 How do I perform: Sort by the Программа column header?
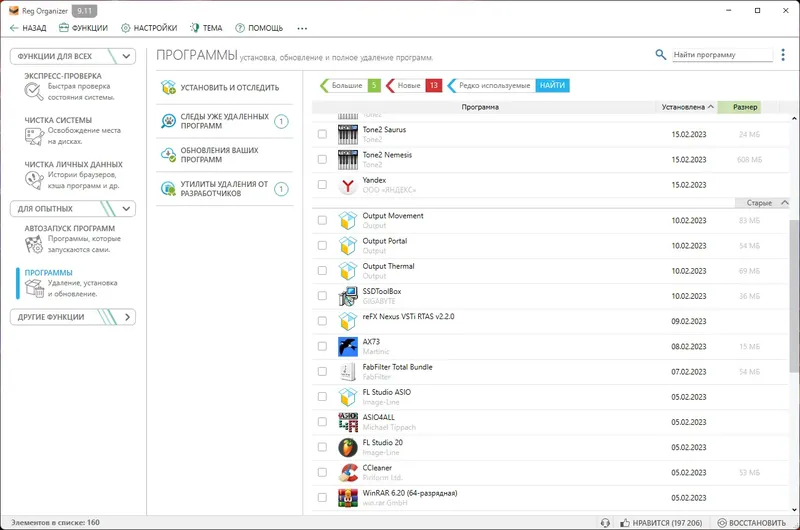(x=480, y=107)
